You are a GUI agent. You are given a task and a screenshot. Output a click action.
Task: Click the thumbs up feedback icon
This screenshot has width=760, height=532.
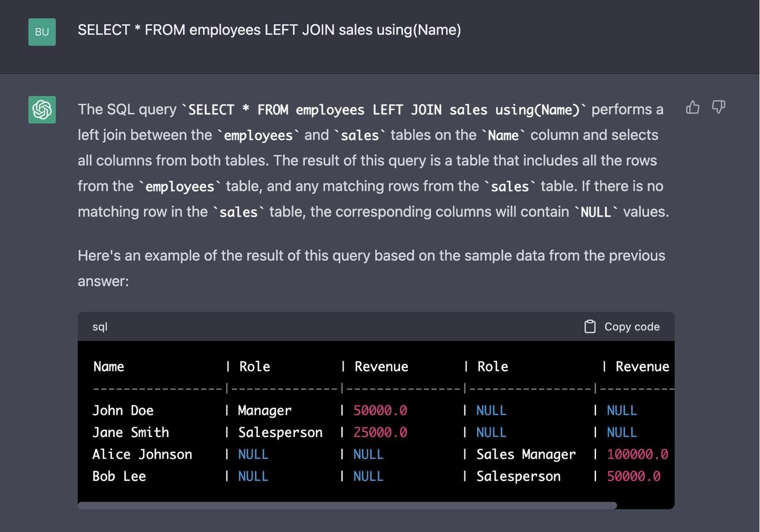click(692, 107)
